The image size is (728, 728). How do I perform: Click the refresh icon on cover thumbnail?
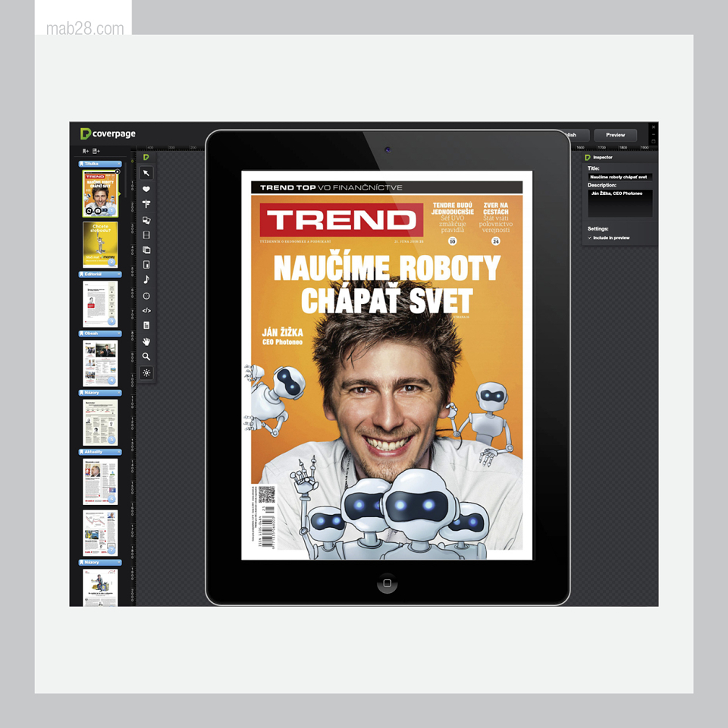[89, 211]
